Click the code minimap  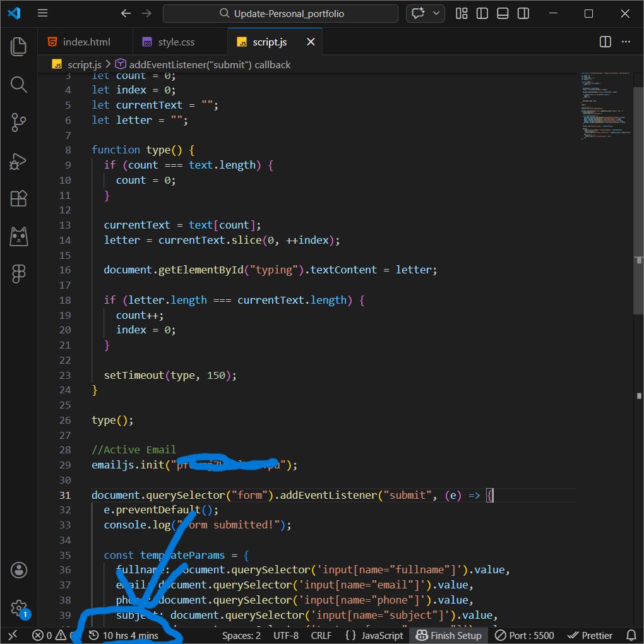pos(605,107)
